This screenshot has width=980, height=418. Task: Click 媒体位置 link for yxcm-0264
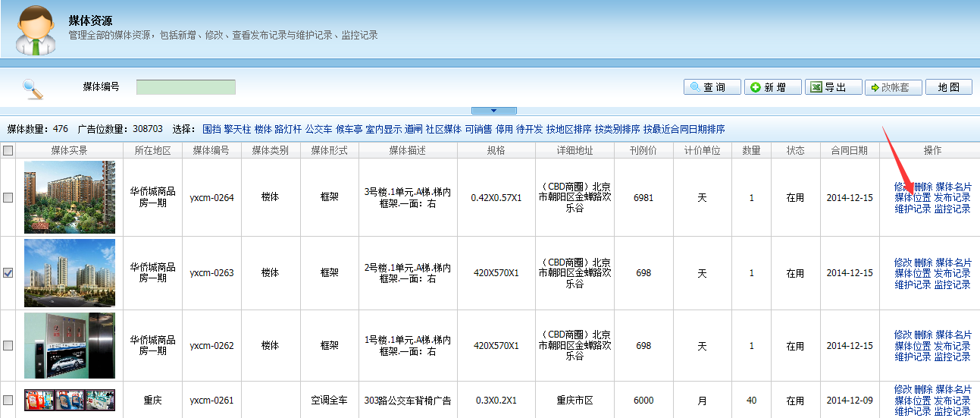(913, 197)
